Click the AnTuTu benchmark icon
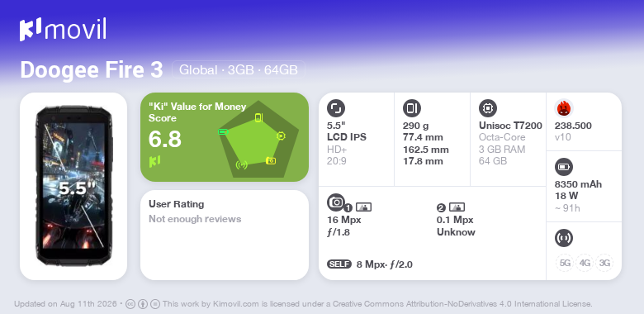Viewport: 644px width, 314px height. (x=564, y=108)
